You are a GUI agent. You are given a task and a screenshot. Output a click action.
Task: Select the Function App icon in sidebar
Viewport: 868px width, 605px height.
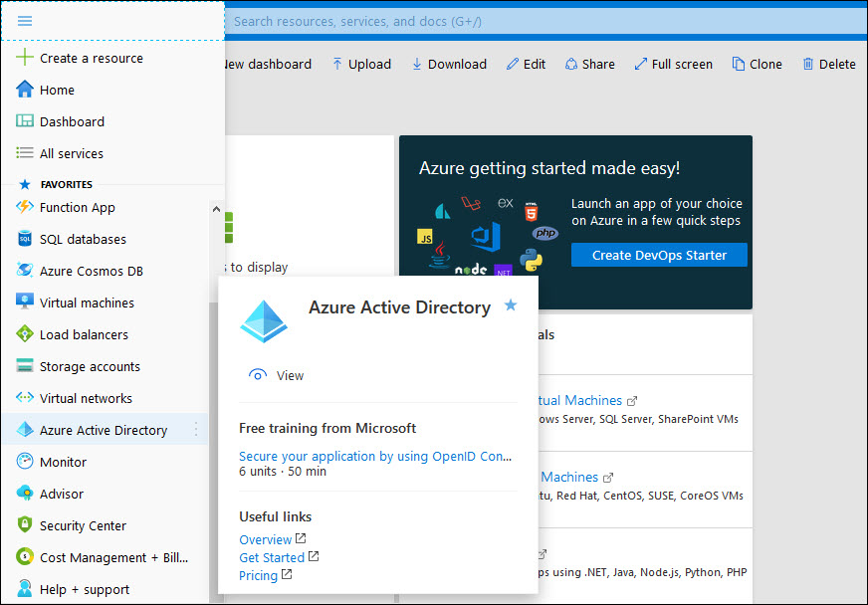pos(22,207)
